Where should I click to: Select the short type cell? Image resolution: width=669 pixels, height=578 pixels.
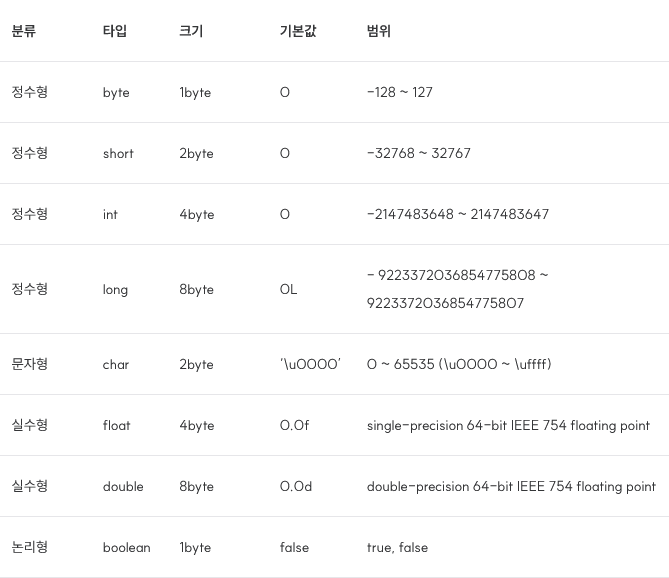[x=118, y=154]
